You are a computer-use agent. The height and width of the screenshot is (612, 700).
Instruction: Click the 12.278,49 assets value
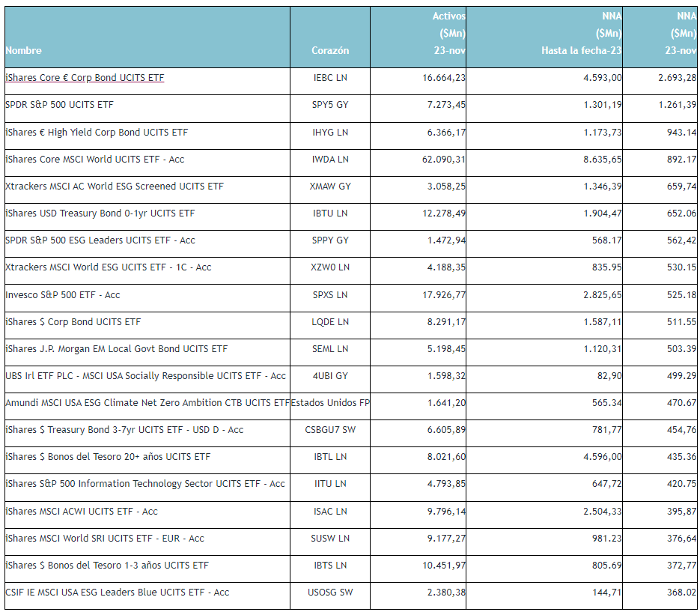click(x=444, y=213)
